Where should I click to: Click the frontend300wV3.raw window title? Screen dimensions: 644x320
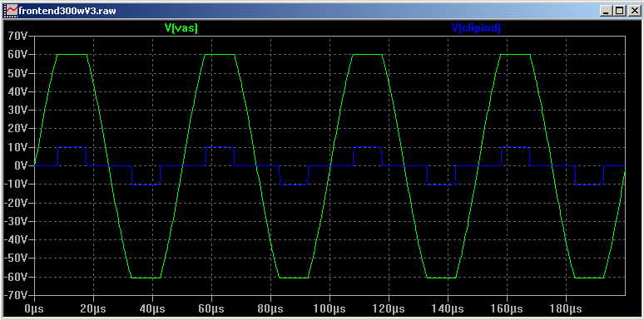pos(67,11)
